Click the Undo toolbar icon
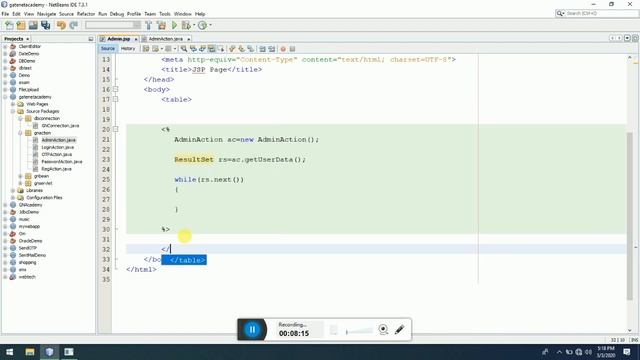640x360 pixels. pyautogui.click(x=61, y=25)
